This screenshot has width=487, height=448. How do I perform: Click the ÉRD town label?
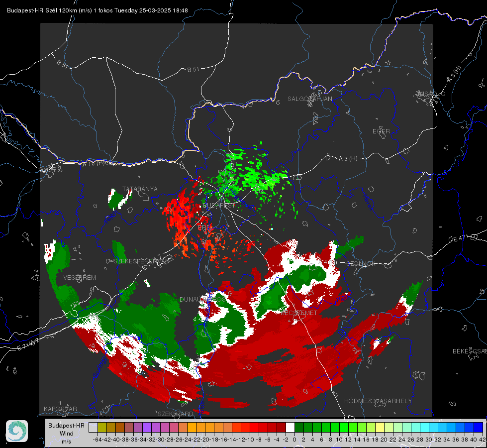tap(204, 227)
